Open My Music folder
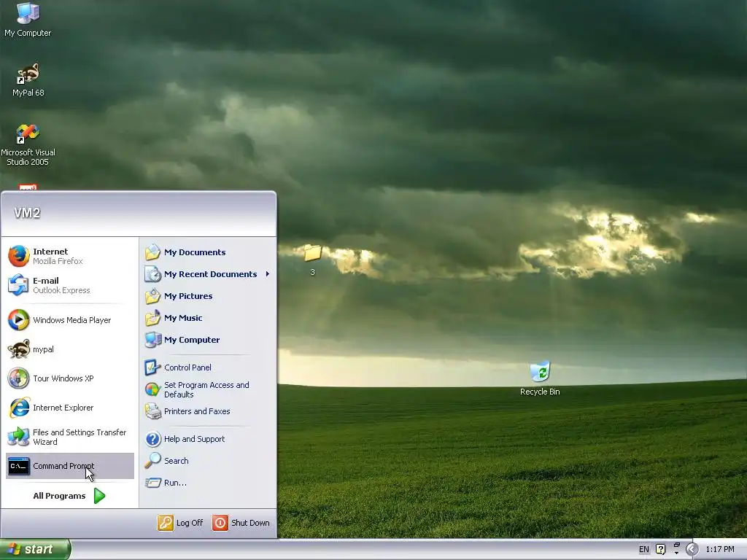 pos(208,318)
